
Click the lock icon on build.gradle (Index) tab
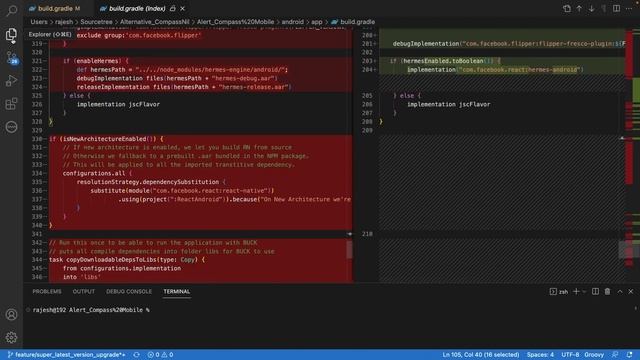[x=173, y=8]
